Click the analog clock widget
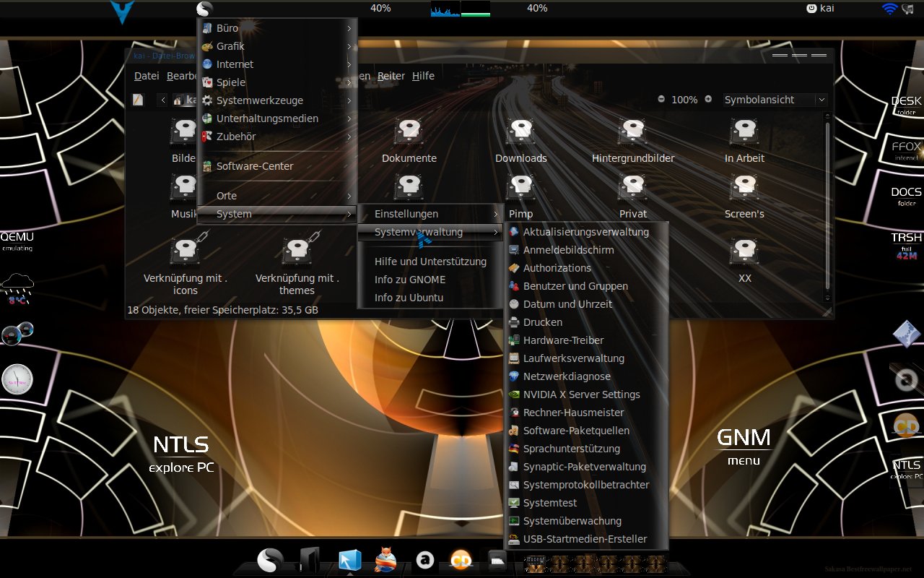Viewport: 924px width, 578px height. tap(17, 379)
